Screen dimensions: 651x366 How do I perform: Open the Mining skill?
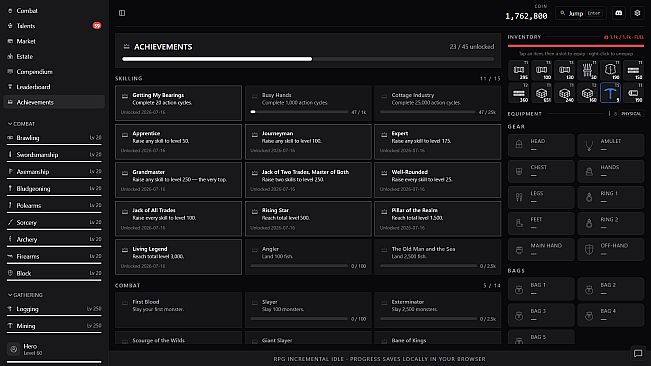(x=54, y=326)
